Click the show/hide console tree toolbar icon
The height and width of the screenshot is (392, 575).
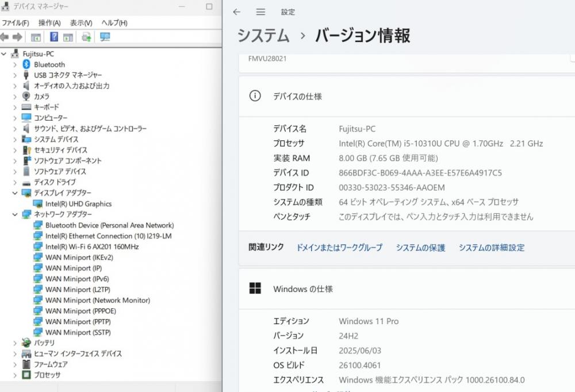(x=36, y=37)
